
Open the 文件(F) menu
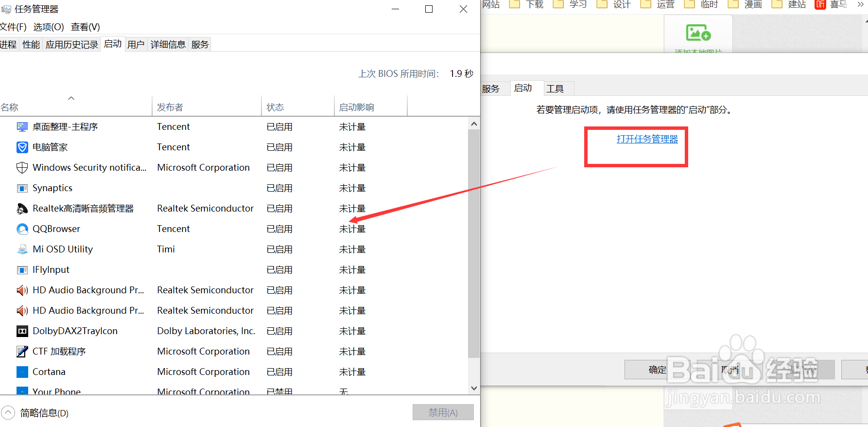pyautogui.click(x=13, y=27)
